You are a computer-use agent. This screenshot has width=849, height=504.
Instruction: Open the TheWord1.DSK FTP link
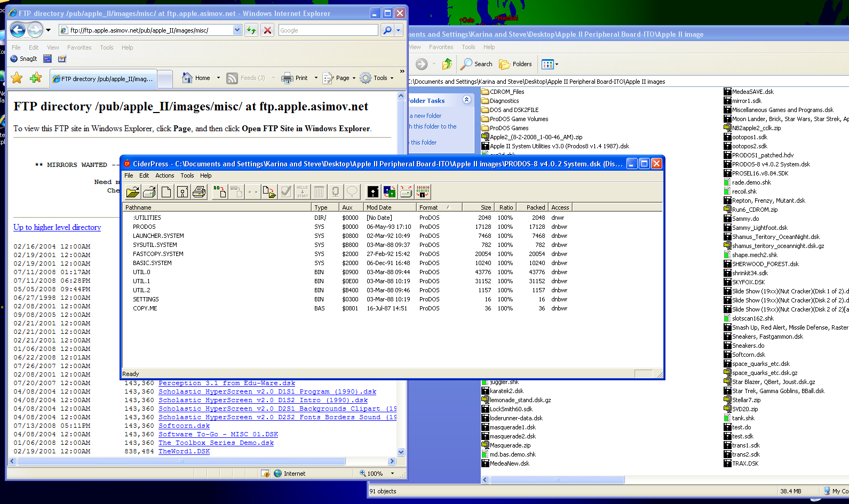coord(184,451)
